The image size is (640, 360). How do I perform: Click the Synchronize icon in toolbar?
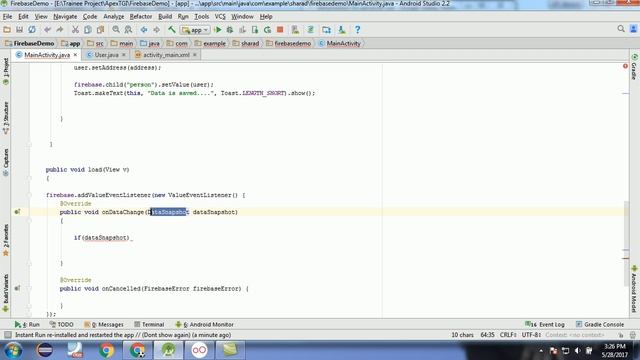tap(32, 30)
